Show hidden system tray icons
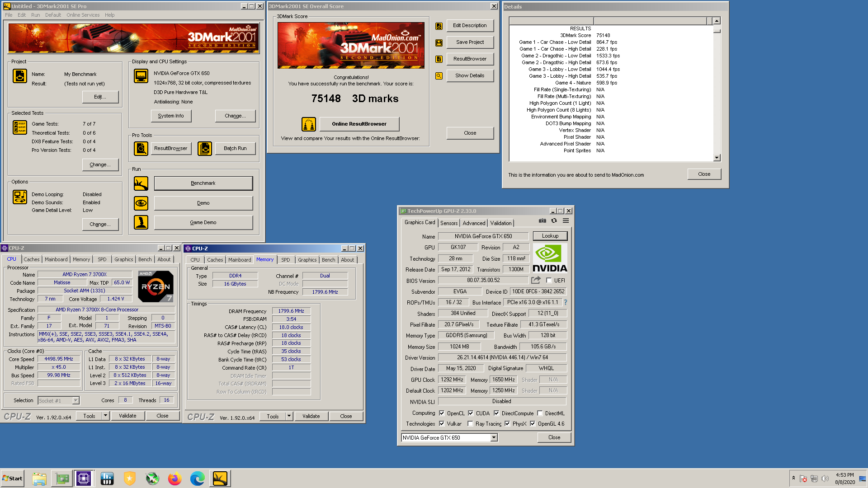The width and height of the screenshot is (868, 488). (793, 478)
